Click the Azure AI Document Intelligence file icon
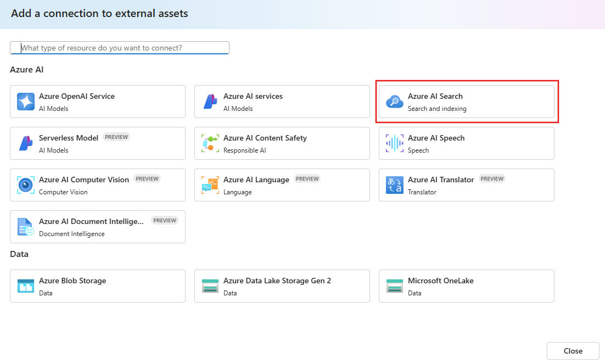605x364 pixels. point(26,227)
